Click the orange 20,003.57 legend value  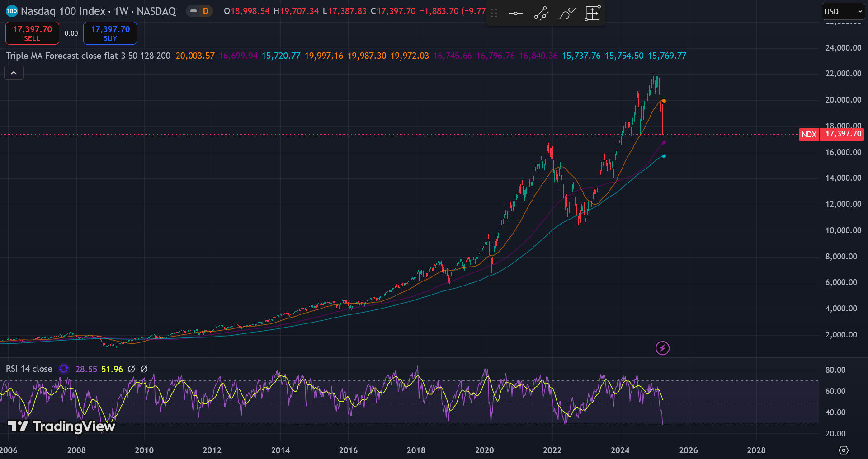pyautogui.click(x=195, y=56)
